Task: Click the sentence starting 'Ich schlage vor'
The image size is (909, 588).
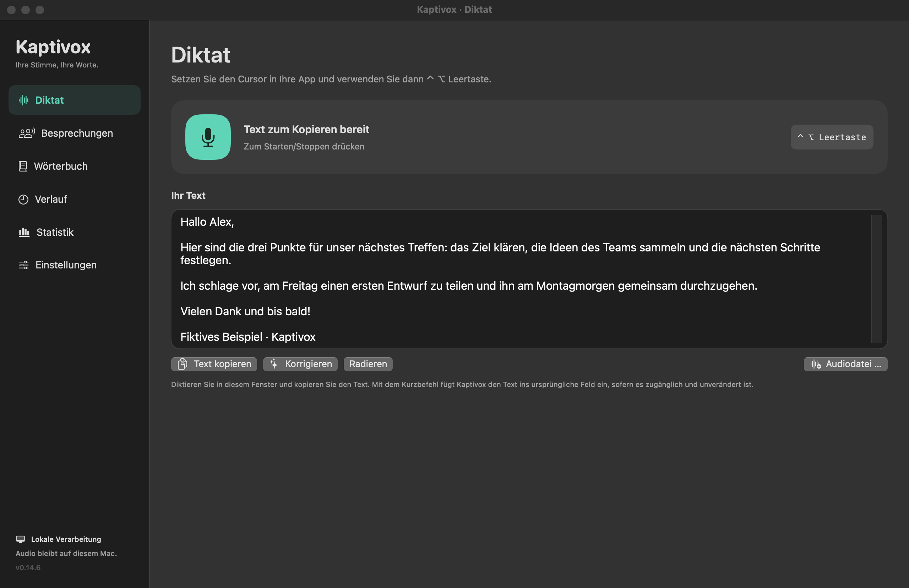Action: click(x=468, y=285)
